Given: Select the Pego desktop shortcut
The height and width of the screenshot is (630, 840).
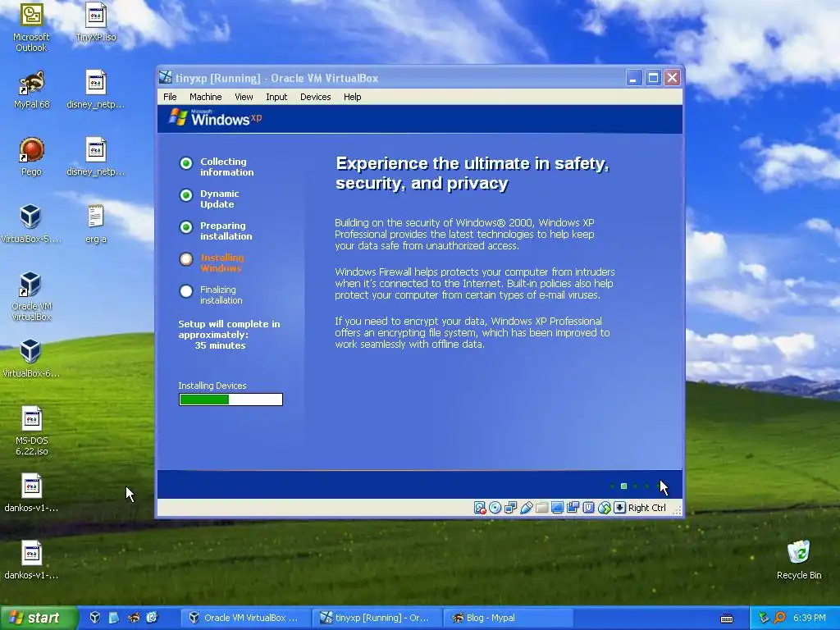Looking at the screenshot, I should [x=31, y=157].
